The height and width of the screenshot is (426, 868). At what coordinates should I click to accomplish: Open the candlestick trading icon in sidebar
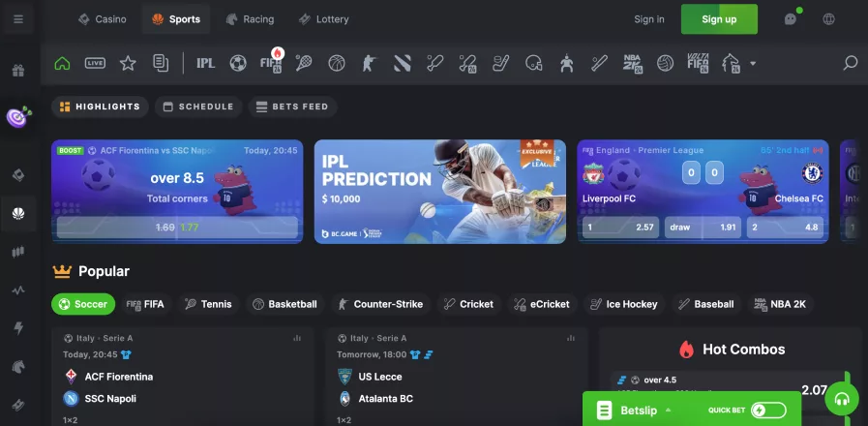pyautogui.click(x=18, y=252)
